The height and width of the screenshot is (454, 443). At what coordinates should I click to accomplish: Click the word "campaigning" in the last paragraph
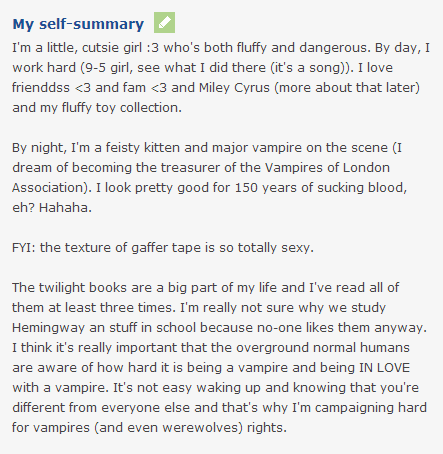point(349,408)
